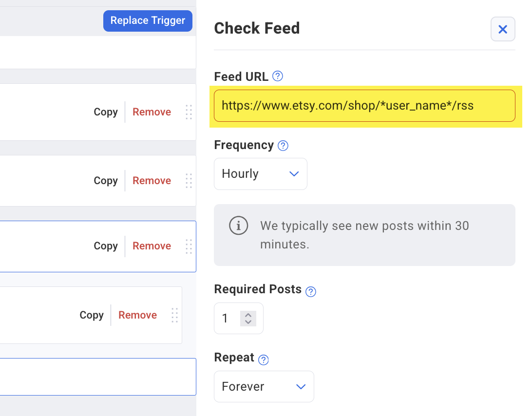The image size is (532, 416).
Task: Click the drag handle on third row
Action: (x=189, y=246)
